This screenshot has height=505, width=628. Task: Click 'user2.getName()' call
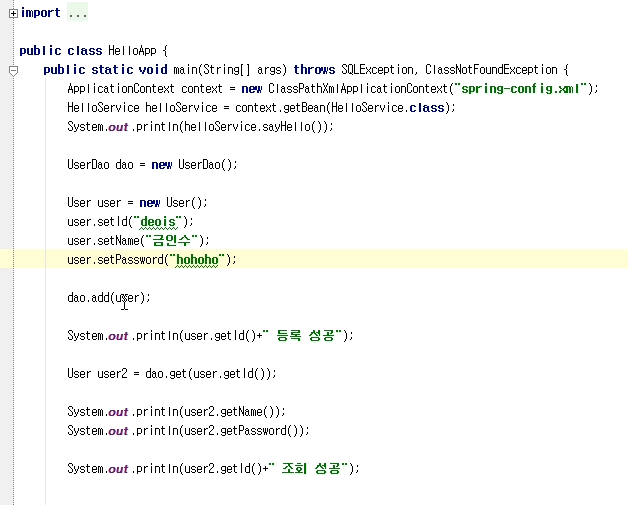tap(231, 412)
